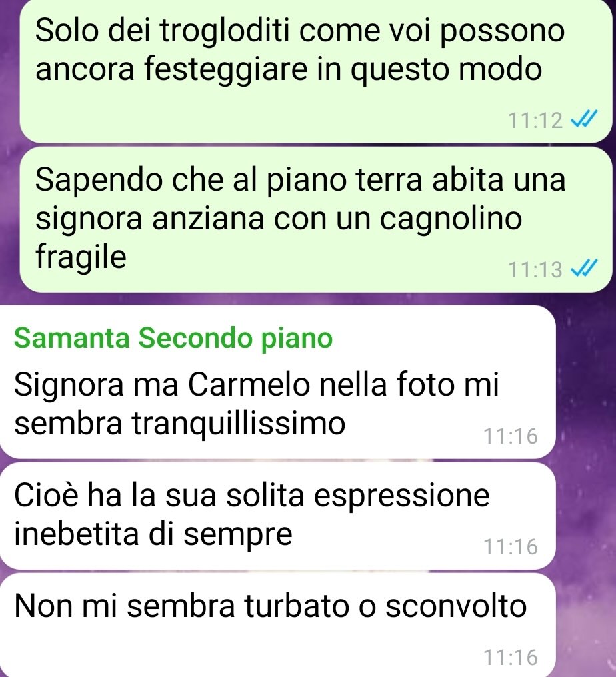Click the 11:12 timestamp
The image size is (616, 677).
pyautogui.click(x=535, y=120)
